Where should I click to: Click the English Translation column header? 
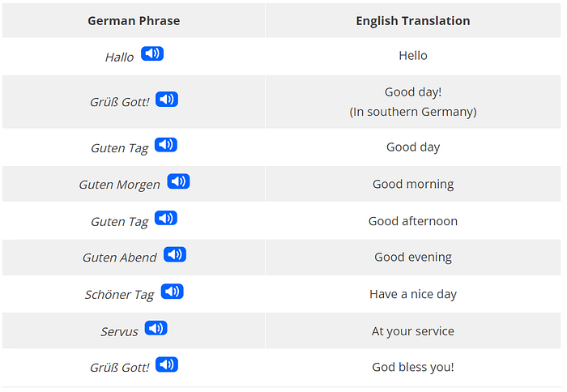412,21
